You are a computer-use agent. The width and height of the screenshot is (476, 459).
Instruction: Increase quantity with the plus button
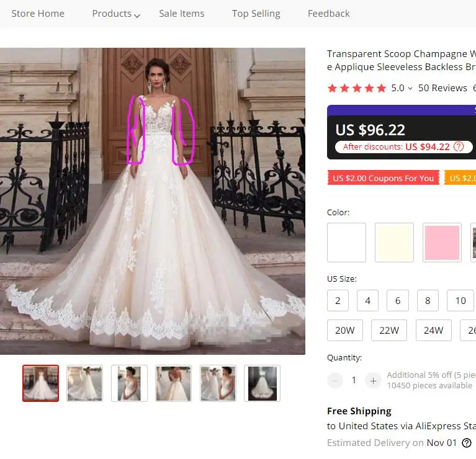[373, 380]
